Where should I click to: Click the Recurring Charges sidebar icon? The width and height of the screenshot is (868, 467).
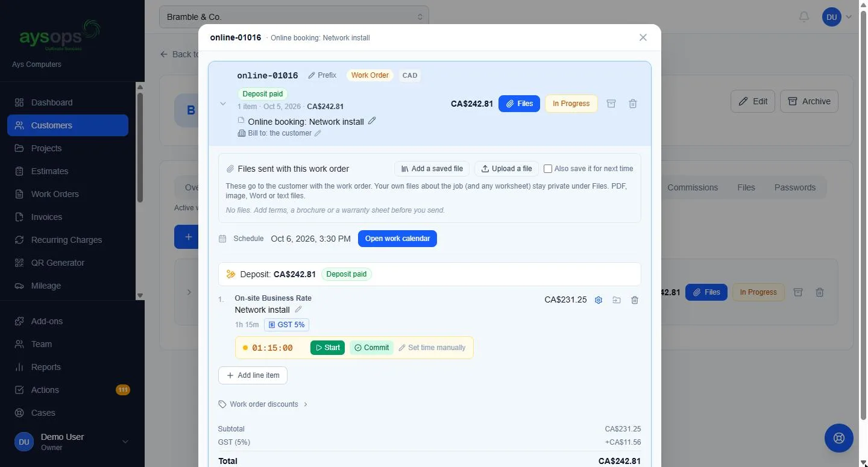19,240
